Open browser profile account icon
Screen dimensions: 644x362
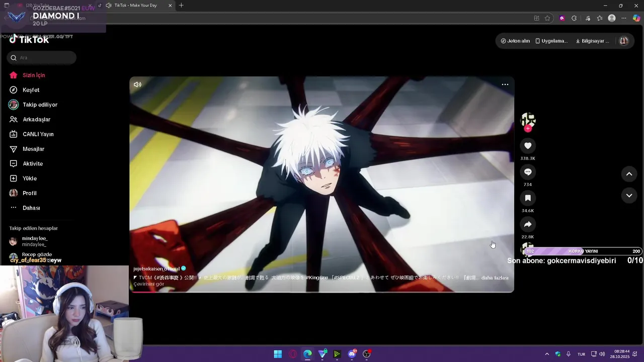[612, 18]
